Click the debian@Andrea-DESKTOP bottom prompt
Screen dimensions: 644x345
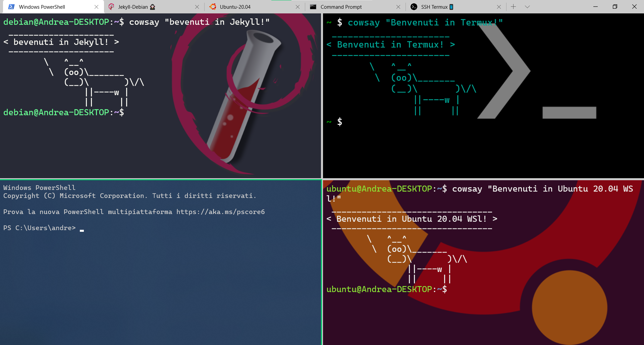64,113
